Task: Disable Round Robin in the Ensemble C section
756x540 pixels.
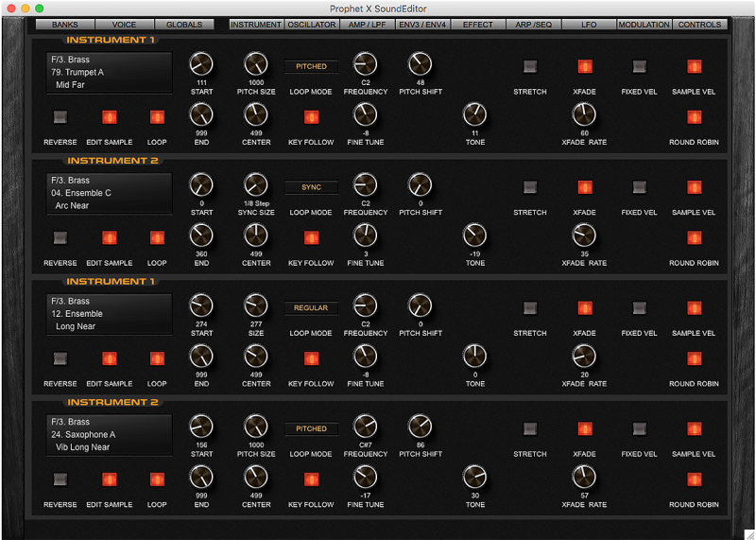Action: click(695, 237)
